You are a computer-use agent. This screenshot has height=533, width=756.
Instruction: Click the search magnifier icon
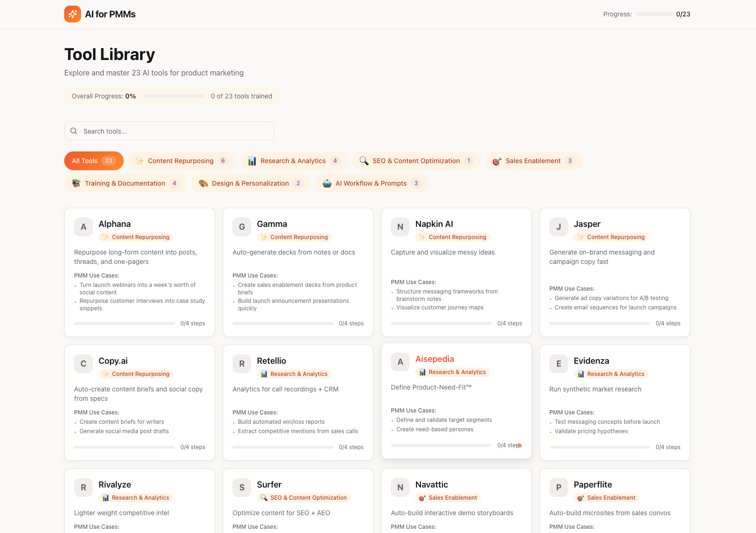click(x=74, y=131)
